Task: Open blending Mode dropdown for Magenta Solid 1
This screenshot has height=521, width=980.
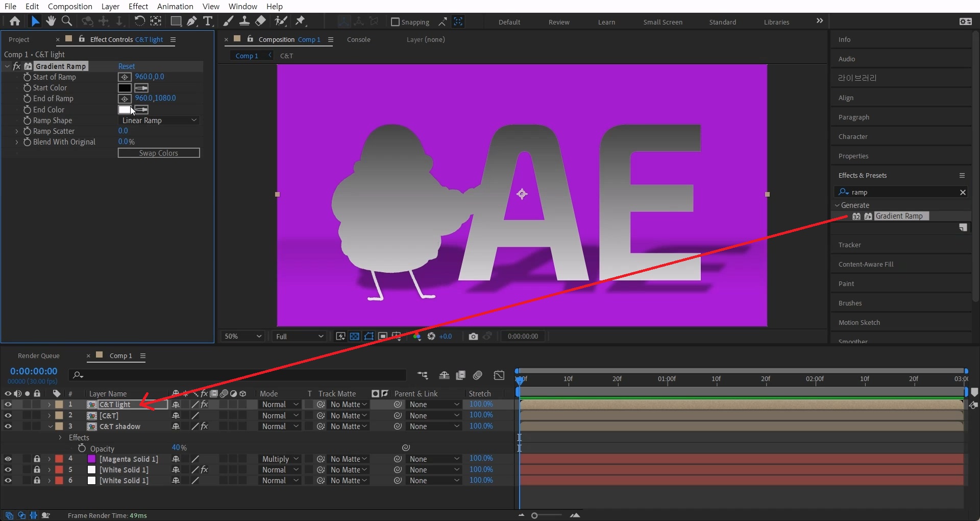Action: pos(280,459)
